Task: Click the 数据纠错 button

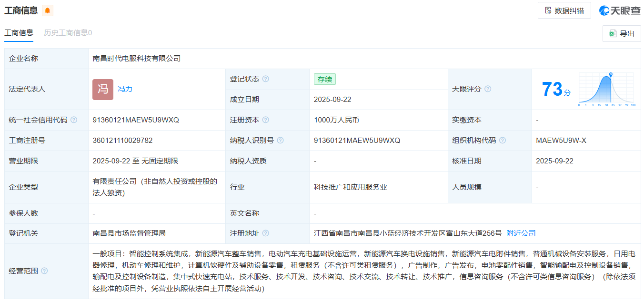Action: click(564, 10)
